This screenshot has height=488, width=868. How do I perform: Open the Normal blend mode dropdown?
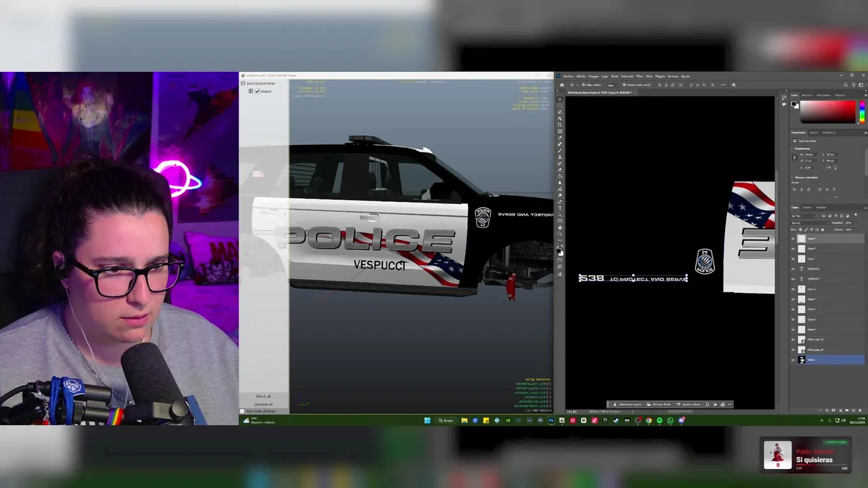(810, 223)
